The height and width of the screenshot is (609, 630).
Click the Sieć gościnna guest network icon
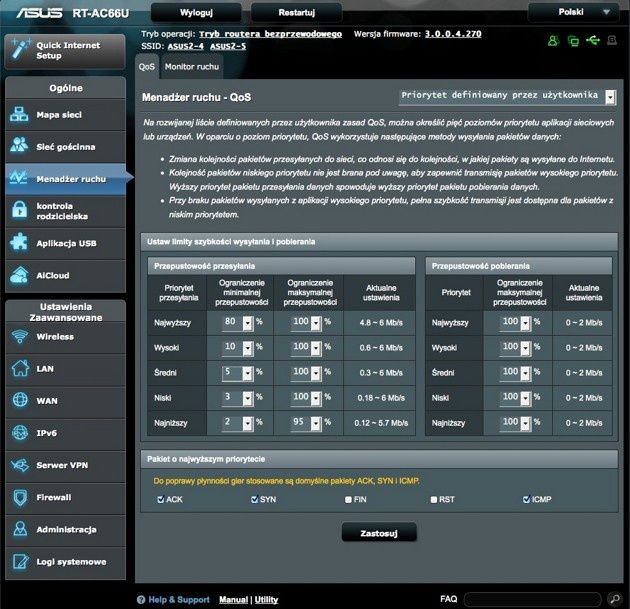click(19, 145)
